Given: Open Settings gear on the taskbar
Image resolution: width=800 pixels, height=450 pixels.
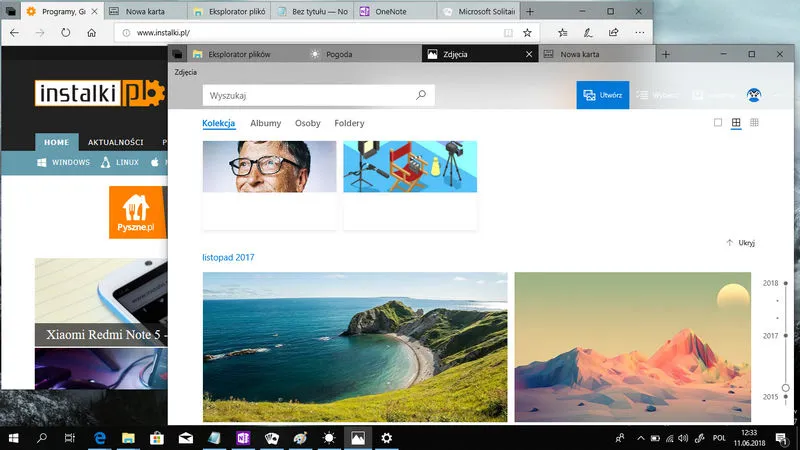Looking at the screenshot, I should 387,438.
